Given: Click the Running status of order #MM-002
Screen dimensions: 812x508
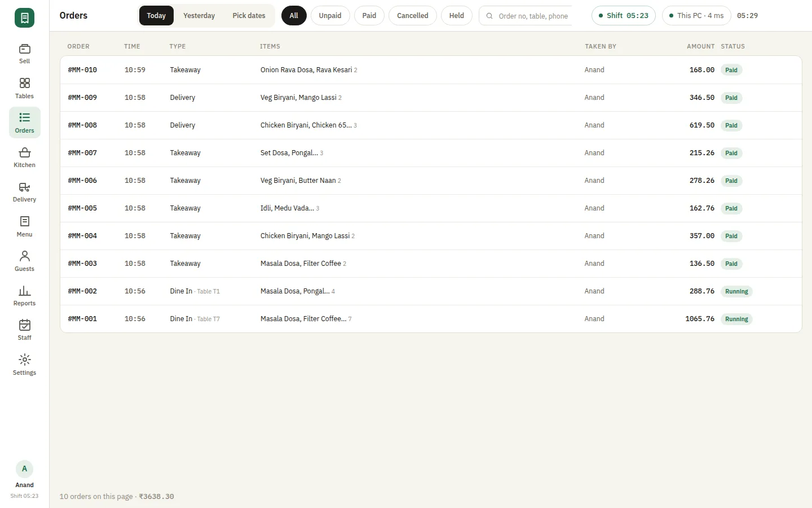Looking at the screenshot, I should [736, 291].
